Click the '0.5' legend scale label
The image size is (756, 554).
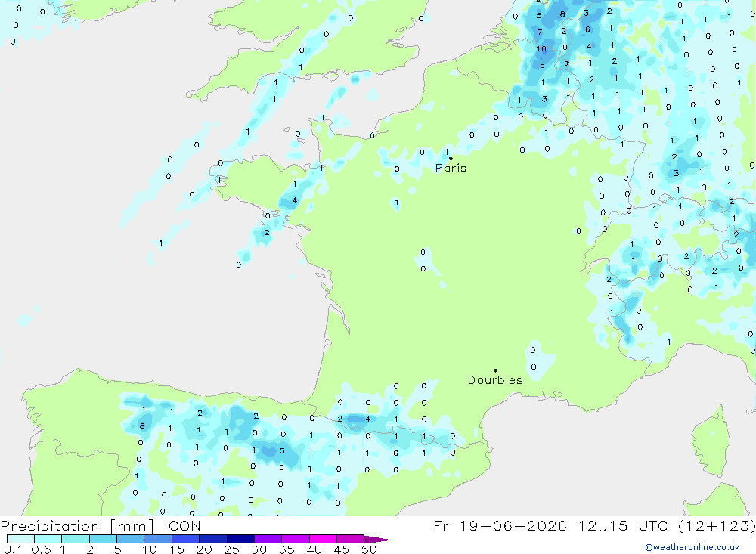click(41, 549)
